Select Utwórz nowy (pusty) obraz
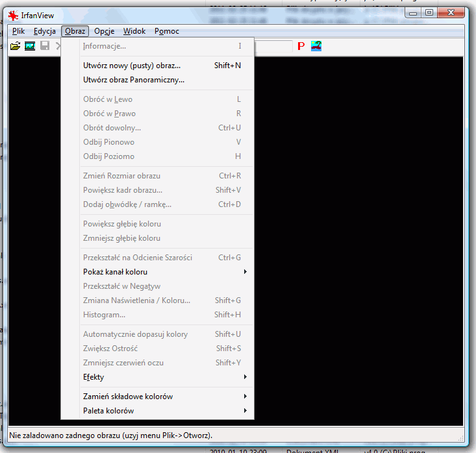This screenshot has width=476, height=453. pos(132,66)
